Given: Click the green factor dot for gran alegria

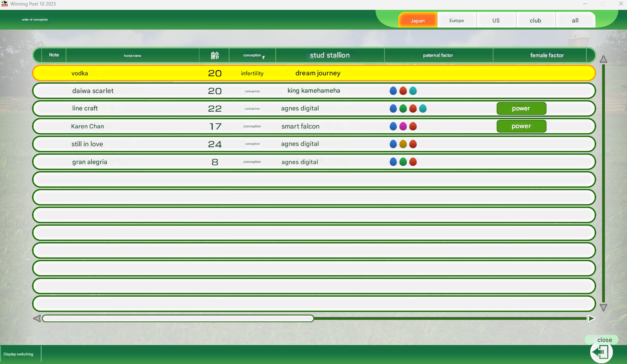Looking at the screenshot, I should click(x=403, y=162).
